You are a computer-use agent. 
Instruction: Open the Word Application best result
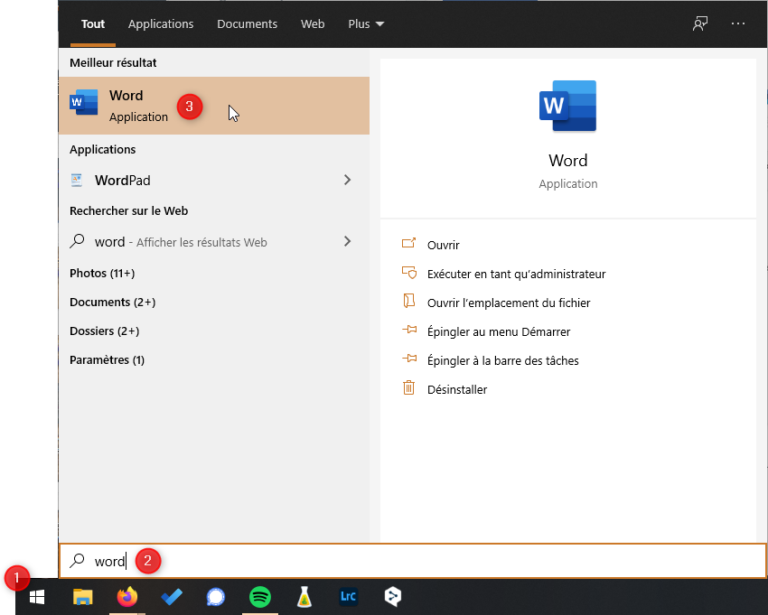[x=214, y=105]
